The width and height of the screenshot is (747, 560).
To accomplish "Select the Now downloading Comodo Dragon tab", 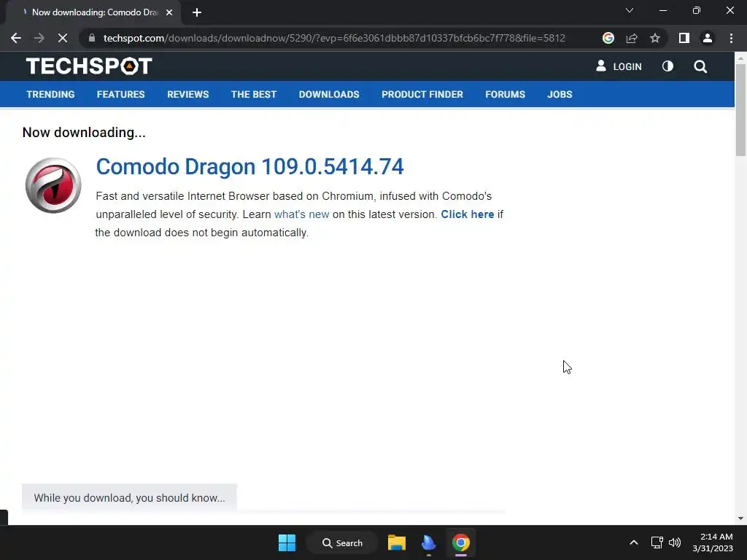I will coord(93,12).
